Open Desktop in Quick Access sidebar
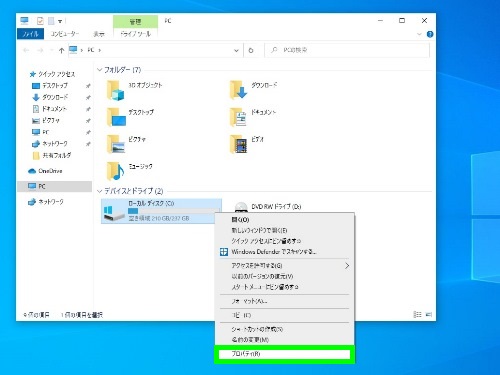Viewport: 500px width, 375px height. click(50, 86)
